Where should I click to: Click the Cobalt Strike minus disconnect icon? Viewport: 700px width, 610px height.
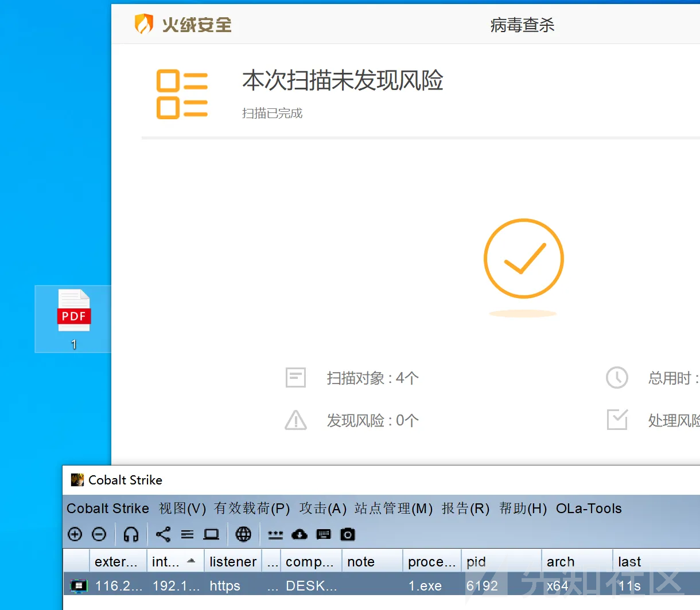99,534
